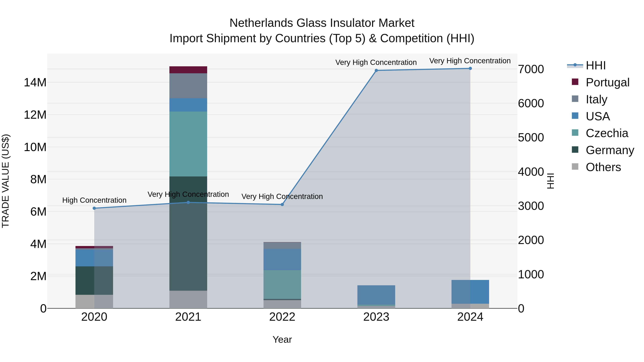Click the 2020 x-axis tick label
Viewport: 644px width, 362px height.
point(94,317)
